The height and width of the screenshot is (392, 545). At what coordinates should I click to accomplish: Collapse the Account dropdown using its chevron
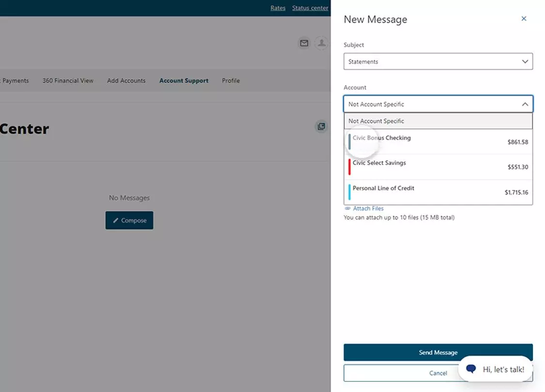pos(525,104)
